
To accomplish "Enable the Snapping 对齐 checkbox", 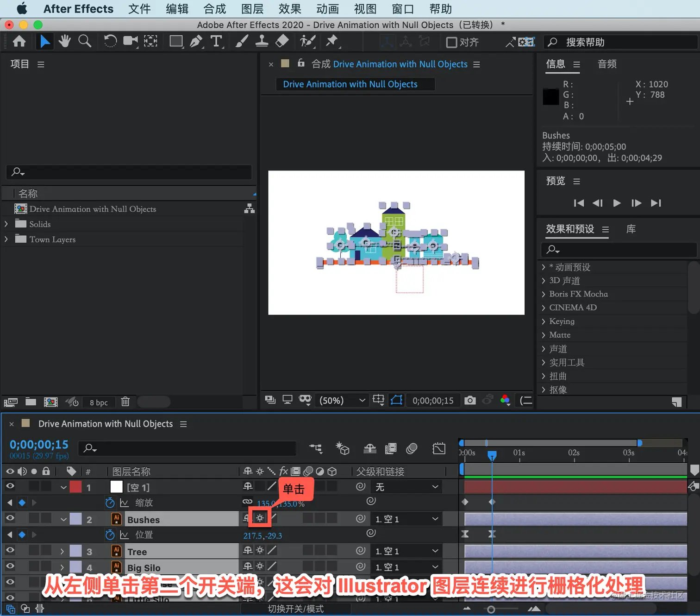I will click(451, 42).
